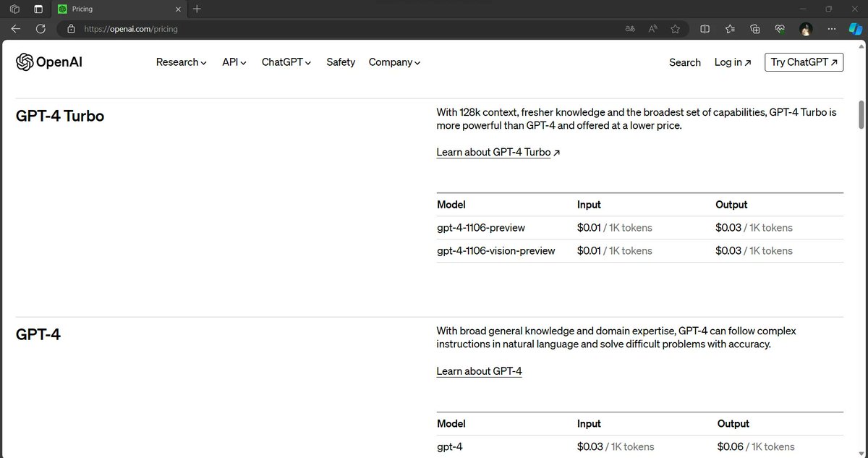Screen dimensions: 868x458
Task: Open Browser essentials
Action: click(780, 29)
